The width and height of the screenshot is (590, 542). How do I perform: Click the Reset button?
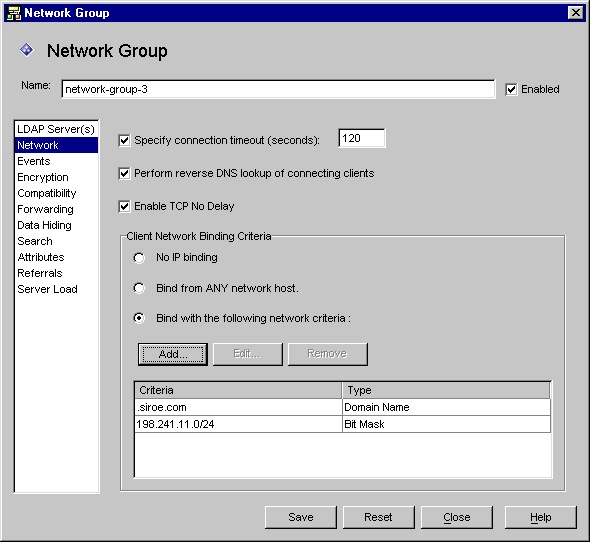tap(378, 517)
